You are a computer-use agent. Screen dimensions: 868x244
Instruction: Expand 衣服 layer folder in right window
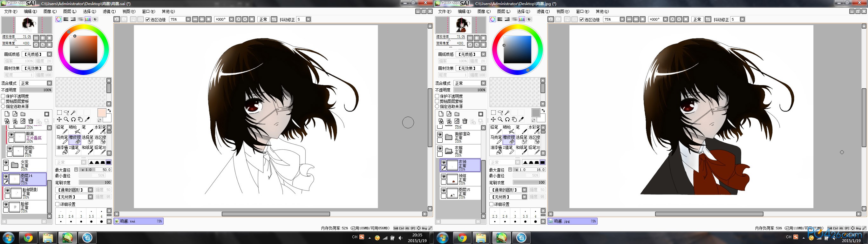(x=449, y=151)
